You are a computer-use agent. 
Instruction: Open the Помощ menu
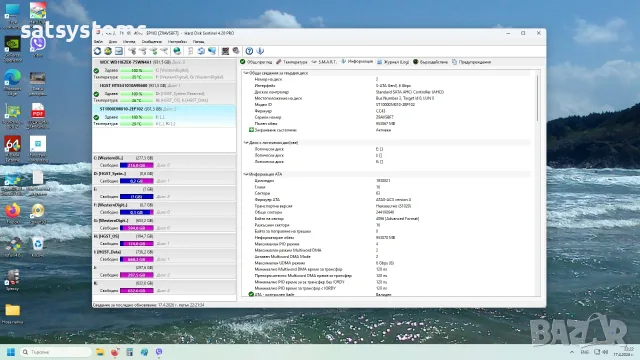click(199, 42)
